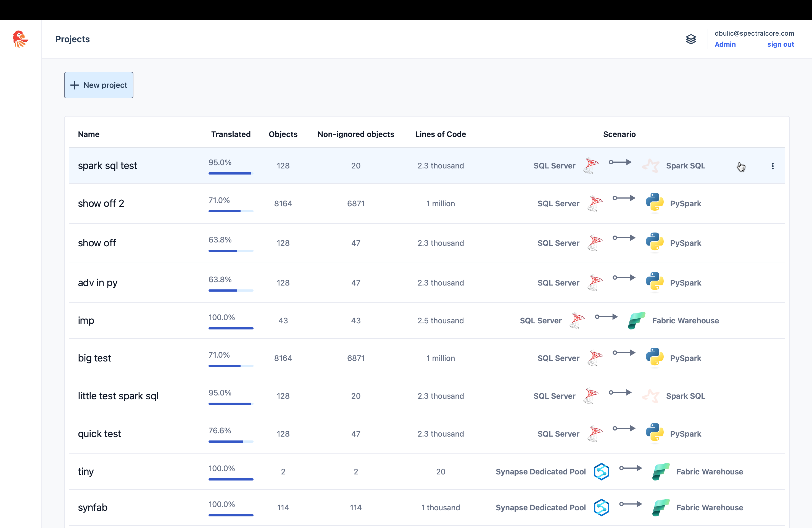Select the adv in py project
Image resolution: width=812 pixels, height=528 pixels.
point(97,283)
